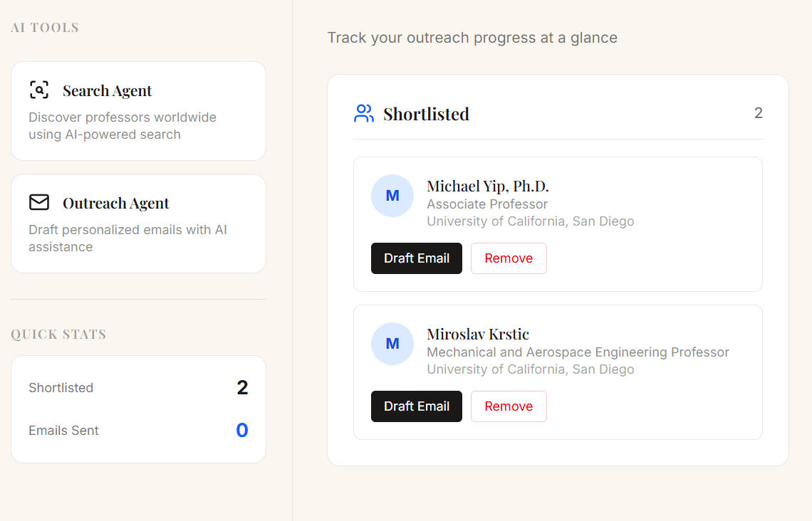
Task: Click the Emails Sent stat label
Action: (63, 431)
